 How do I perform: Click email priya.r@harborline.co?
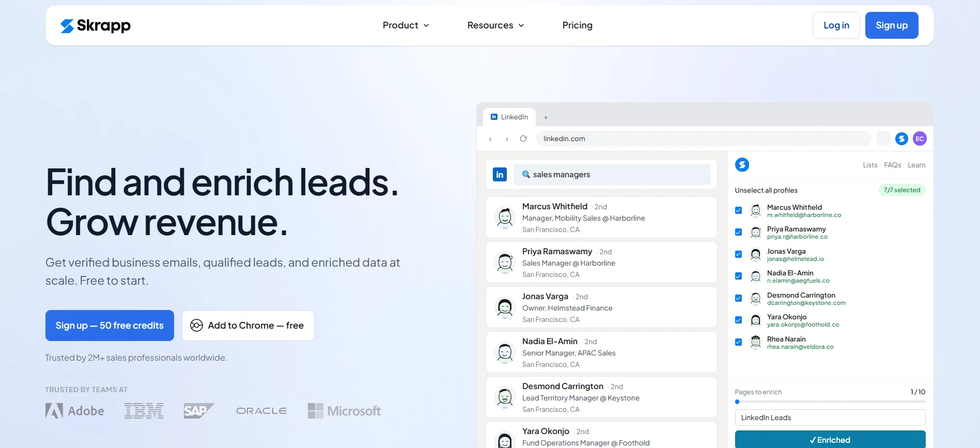pos(797,237)
